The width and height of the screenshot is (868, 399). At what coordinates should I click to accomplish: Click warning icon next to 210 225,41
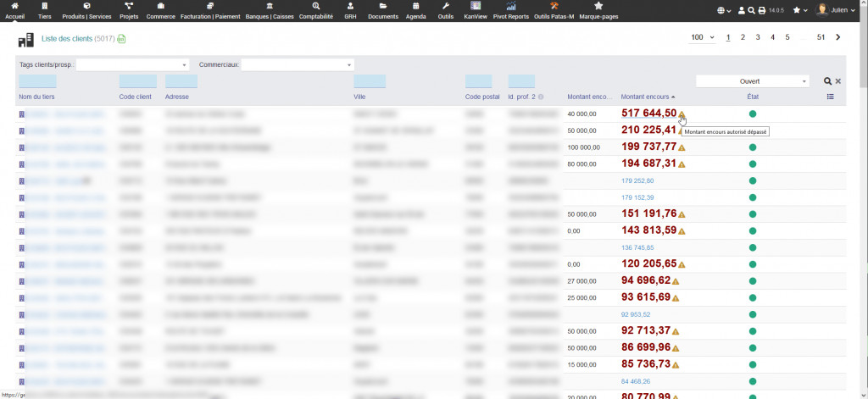tap(682, 130)
